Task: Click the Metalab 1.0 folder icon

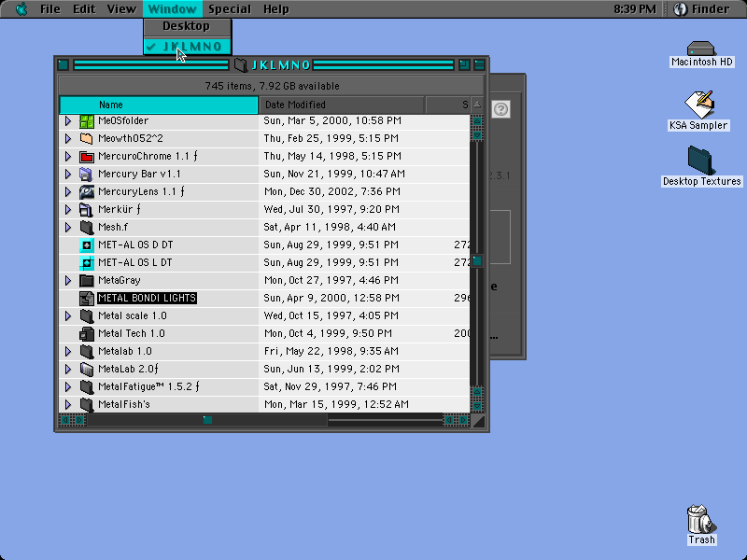Action: [86, 352]
